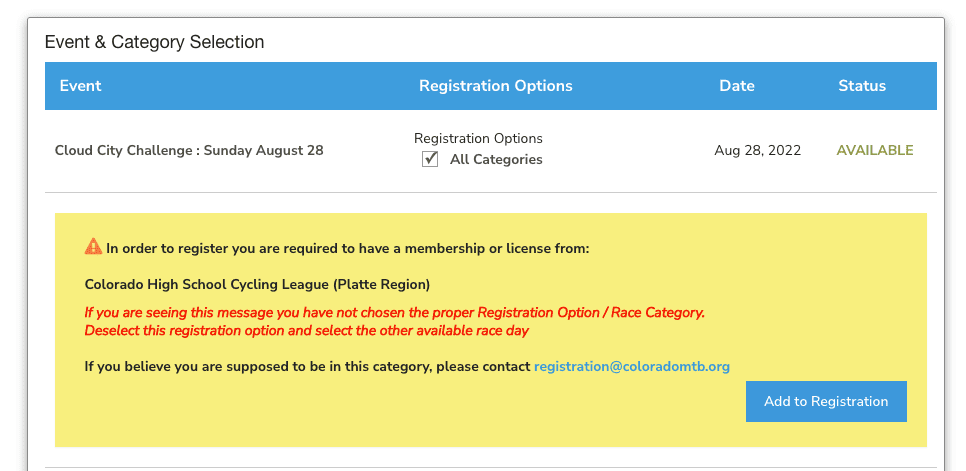Click the Colorado High School Cycling League text
This screenshot has width=966, height=471.
tap(257, 284)
